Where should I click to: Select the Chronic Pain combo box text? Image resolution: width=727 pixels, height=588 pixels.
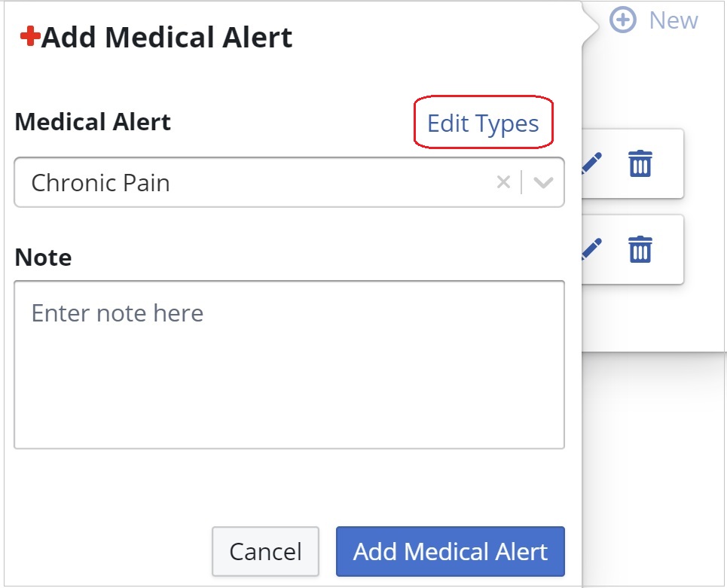(x=100, y=181)
